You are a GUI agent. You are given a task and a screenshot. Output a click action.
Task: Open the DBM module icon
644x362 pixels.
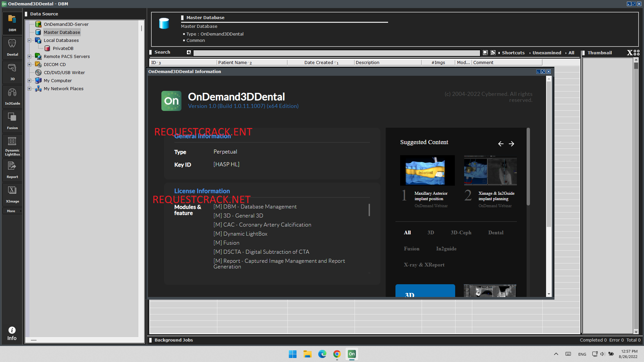click(12, 23)
